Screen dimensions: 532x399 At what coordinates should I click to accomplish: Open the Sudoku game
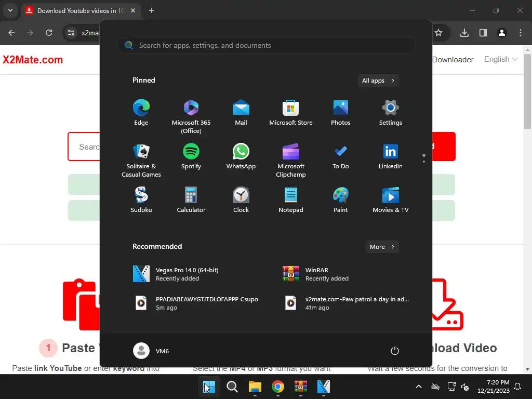coord(141,200)
